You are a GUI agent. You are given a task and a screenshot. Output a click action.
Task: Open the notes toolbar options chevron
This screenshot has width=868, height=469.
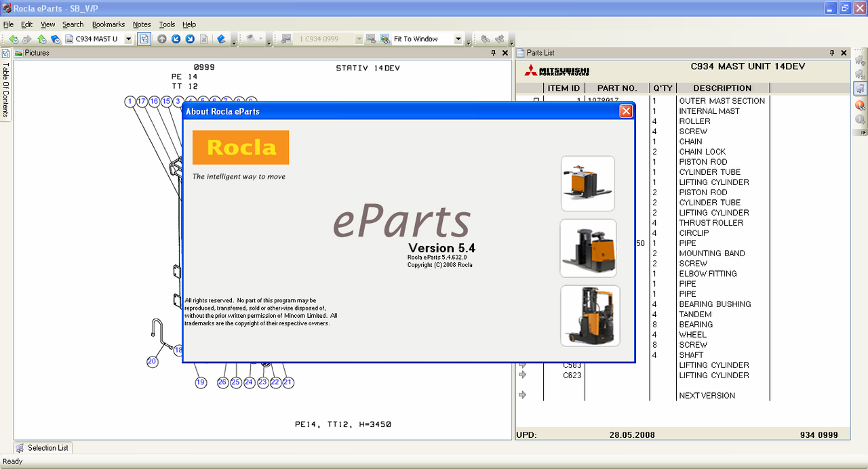pos(269,41)
